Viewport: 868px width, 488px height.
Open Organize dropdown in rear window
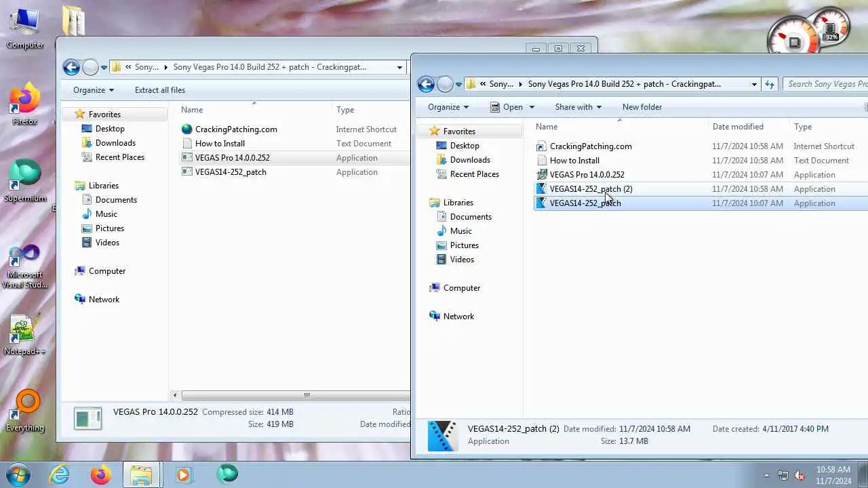click(94, 90)
